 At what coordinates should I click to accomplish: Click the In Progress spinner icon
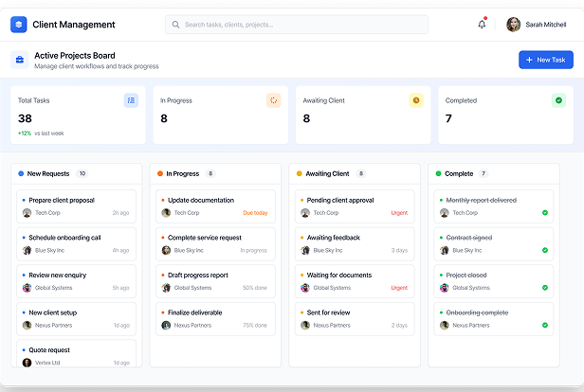pos(273,100)
